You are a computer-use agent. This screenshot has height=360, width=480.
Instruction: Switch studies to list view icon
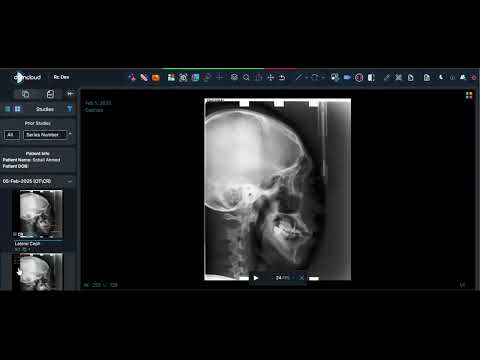click(7, 109)
